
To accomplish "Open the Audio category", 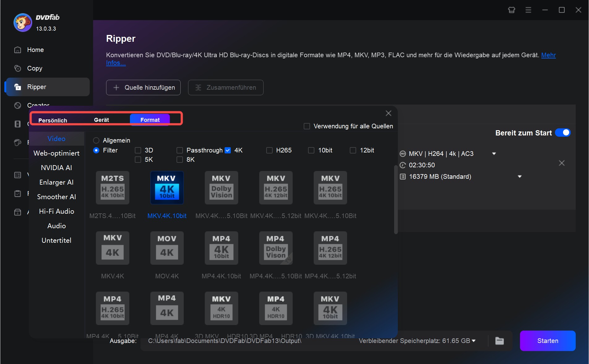I will (57, 226).
